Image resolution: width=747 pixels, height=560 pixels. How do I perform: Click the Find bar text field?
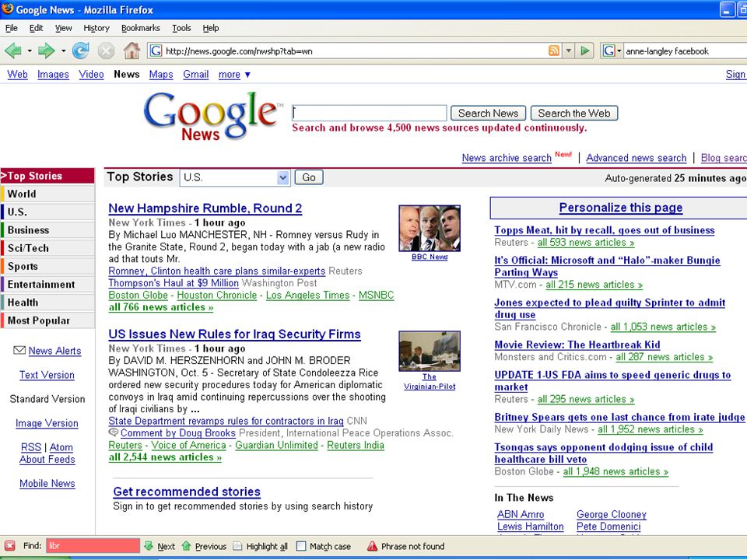[93, 546]
